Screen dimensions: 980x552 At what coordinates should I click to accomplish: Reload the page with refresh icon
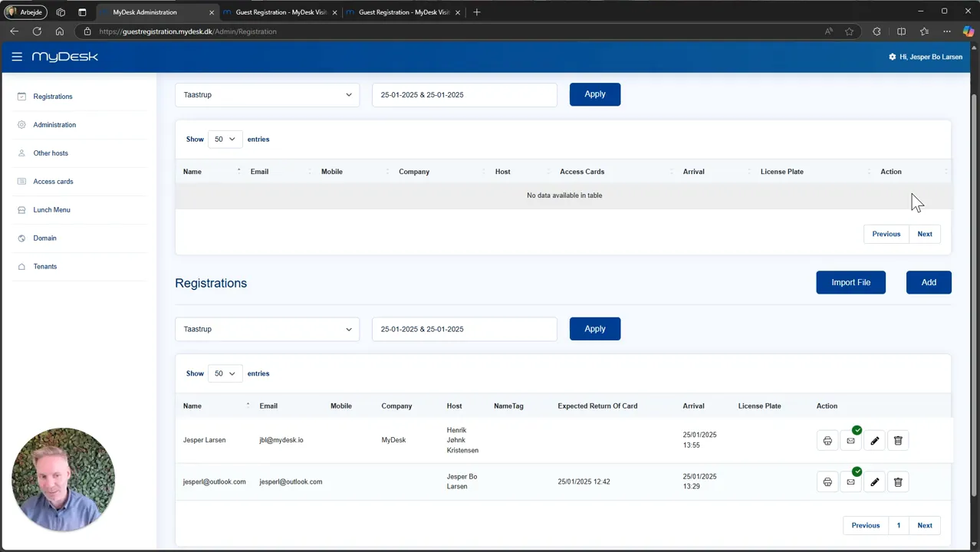tap(37, 31)
